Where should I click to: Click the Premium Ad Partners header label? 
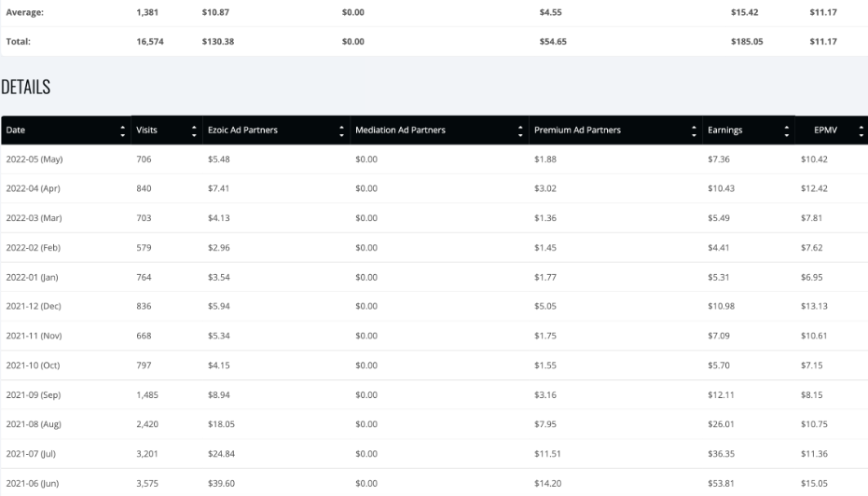click(x=577, y=131)
